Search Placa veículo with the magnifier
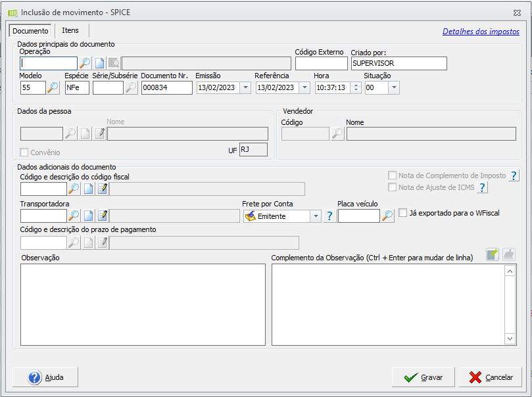This screenshot has width=532, height=397. coord(387,216)
